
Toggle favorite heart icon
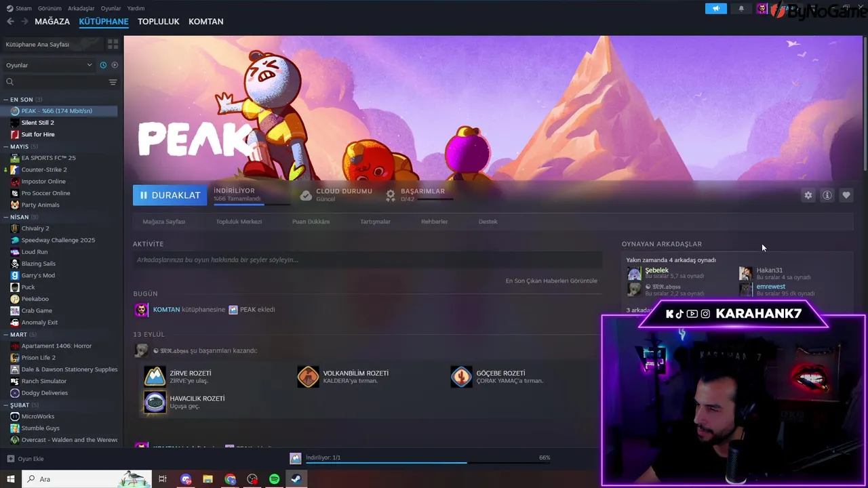[x=846, y=195]
